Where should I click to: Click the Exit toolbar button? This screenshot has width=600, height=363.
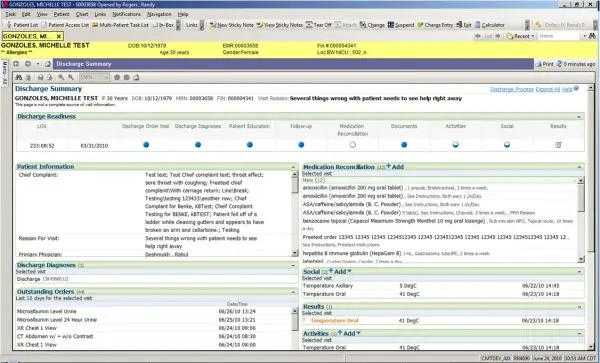[x=464, y=25]
